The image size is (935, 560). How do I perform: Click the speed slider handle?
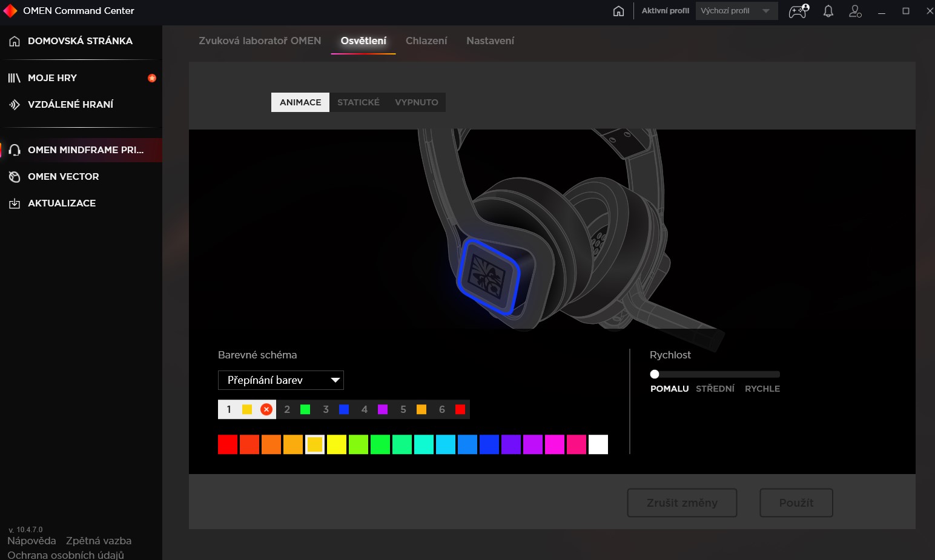655,374
